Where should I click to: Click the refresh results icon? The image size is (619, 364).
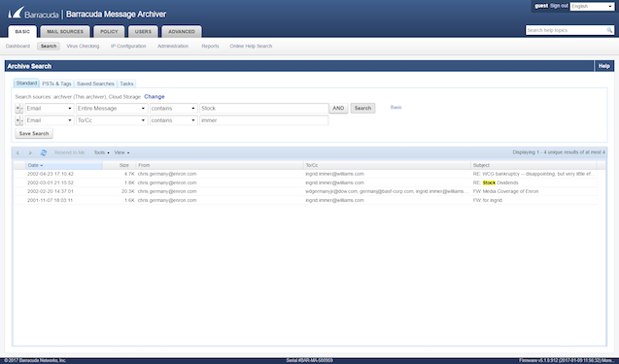pyautogui.click(x=44, y=152)
